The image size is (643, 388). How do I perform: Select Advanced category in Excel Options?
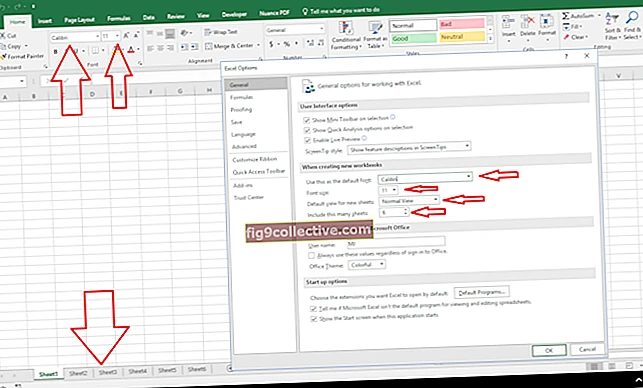[x=244, y=146]
